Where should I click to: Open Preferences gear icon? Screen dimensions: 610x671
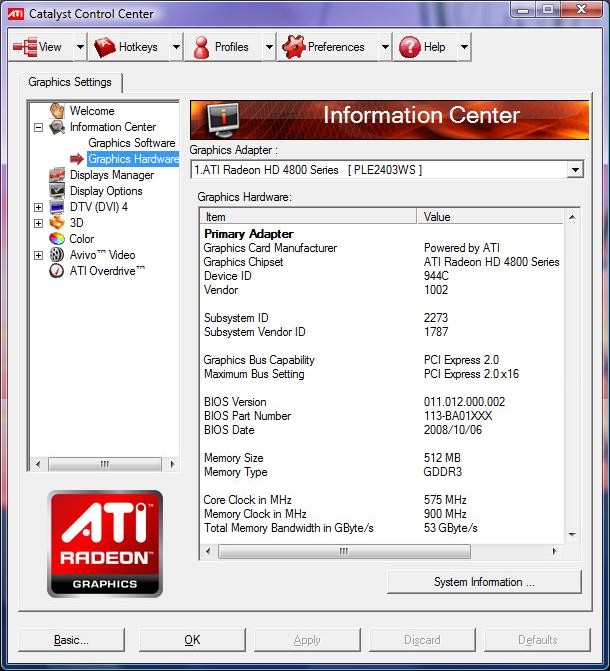coord(294,47)
